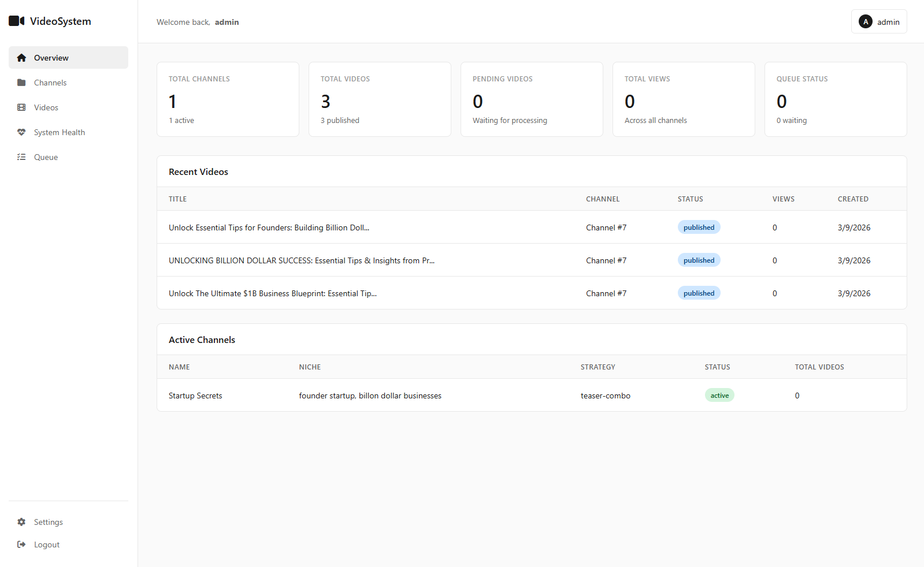Open the Queue page in sidebar
The height and width of the screenshot is (567, 924).
[x=46, y=157]
